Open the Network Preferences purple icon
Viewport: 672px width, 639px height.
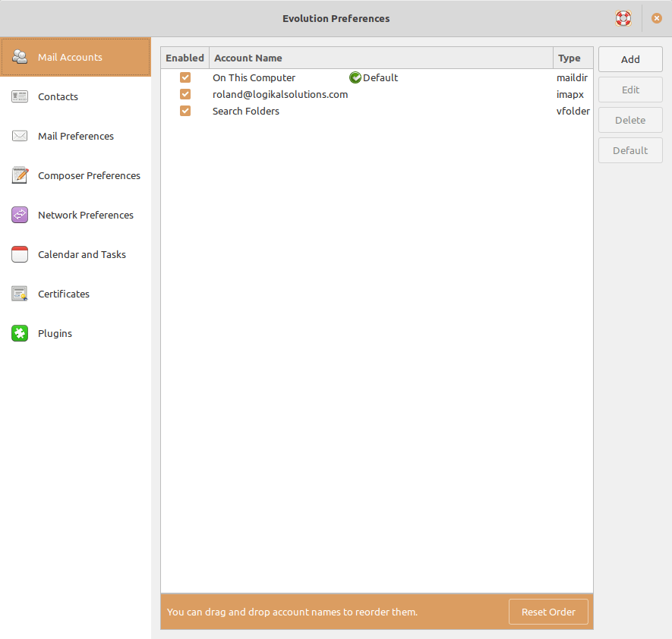point(20,215)
